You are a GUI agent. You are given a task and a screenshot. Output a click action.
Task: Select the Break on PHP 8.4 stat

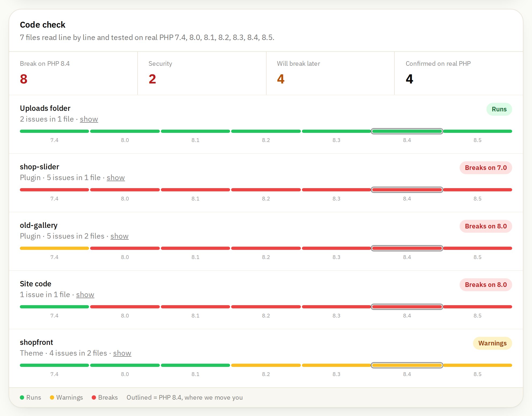[73, 73]
